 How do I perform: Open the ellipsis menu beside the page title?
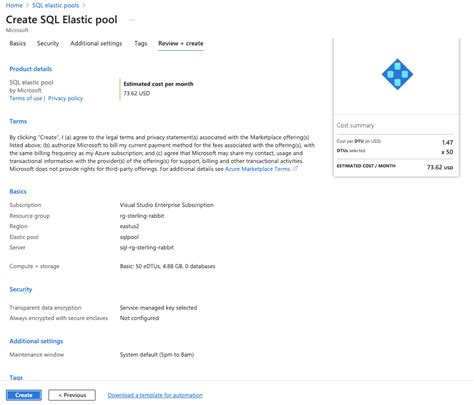click(x=132, y=20)
